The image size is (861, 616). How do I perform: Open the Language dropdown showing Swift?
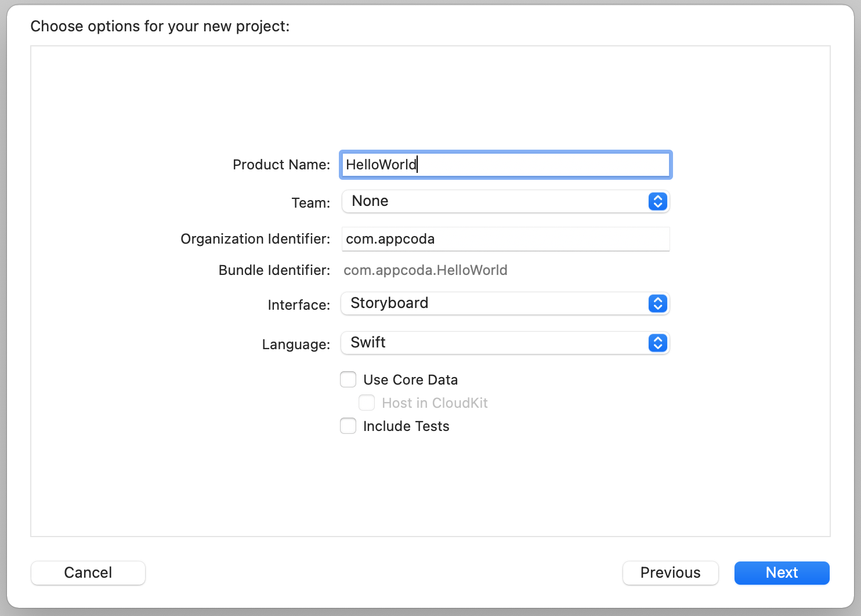tap(499, 343)
